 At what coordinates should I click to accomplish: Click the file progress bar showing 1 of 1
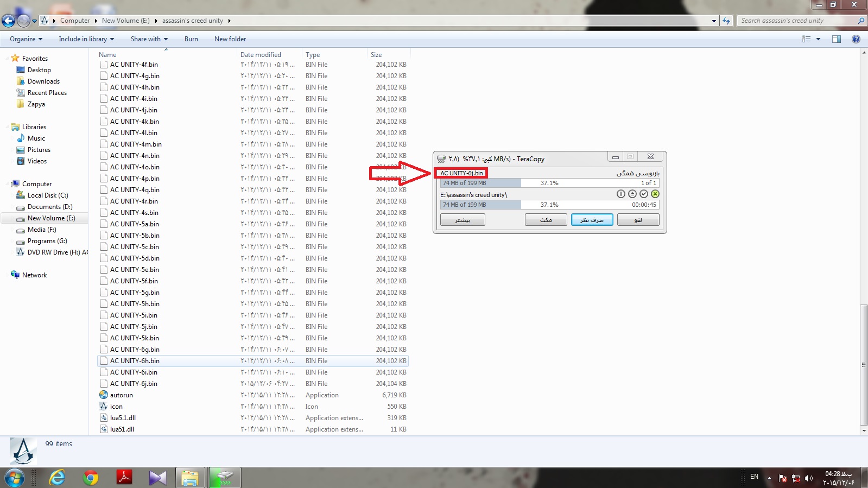(x=549, y=183)
